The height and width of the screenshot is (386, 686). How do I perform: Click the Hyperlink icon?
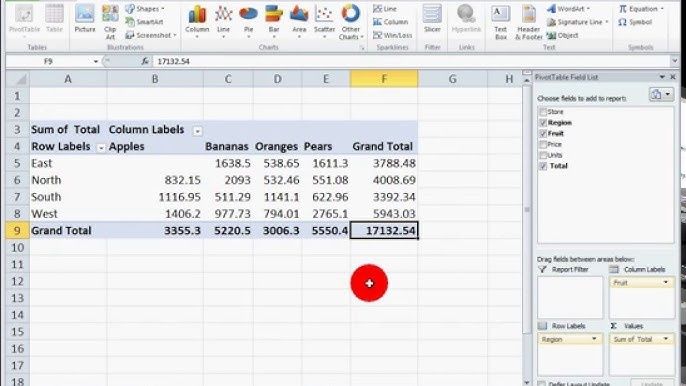coord(466,19)
